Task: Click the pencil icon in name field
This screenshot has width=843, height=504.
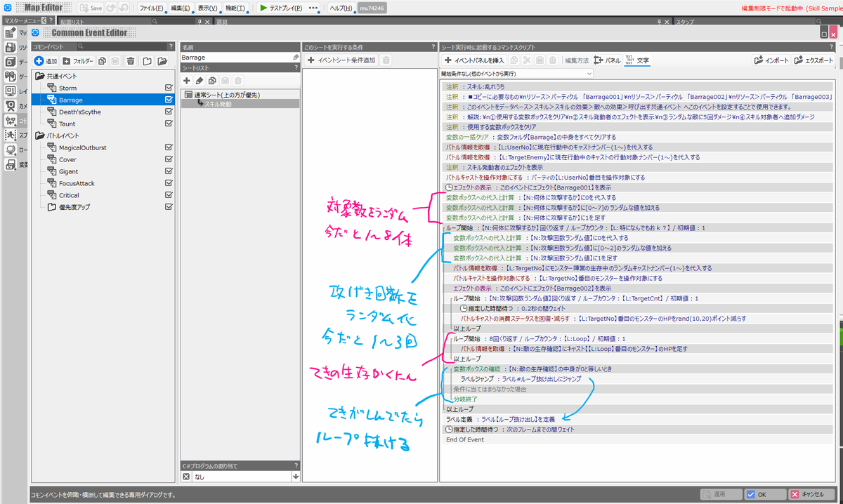Action: pos(295,58)
